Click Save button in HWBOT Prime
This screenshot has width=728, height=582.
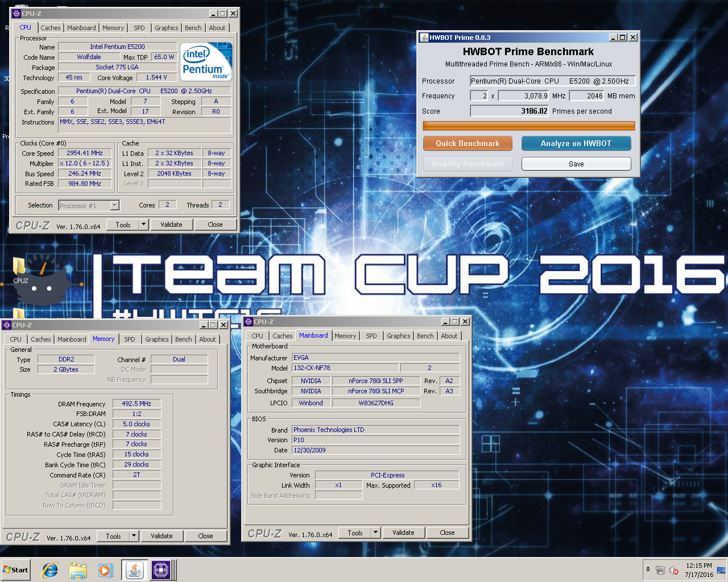(x=576, y=164)
